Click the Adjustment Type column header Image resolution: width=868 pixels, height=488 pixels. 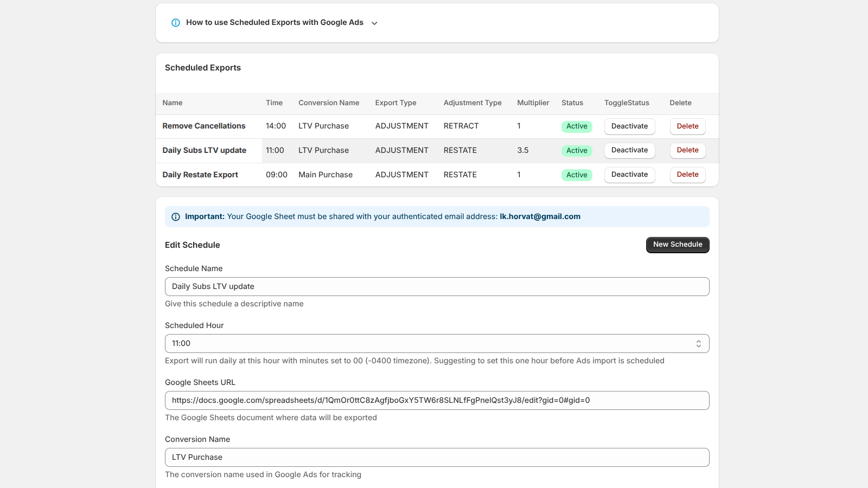[x=472, y=102]
